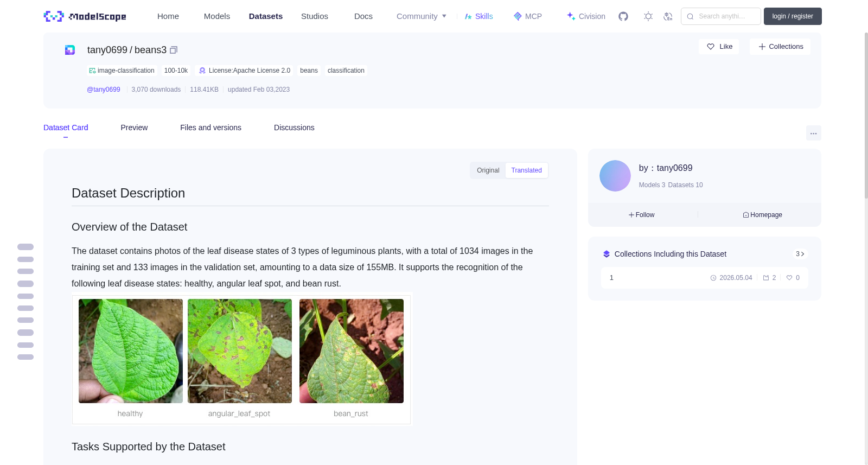
Task: Click the beans3 dataset avatar icon
Action: (x=70, y=50)
